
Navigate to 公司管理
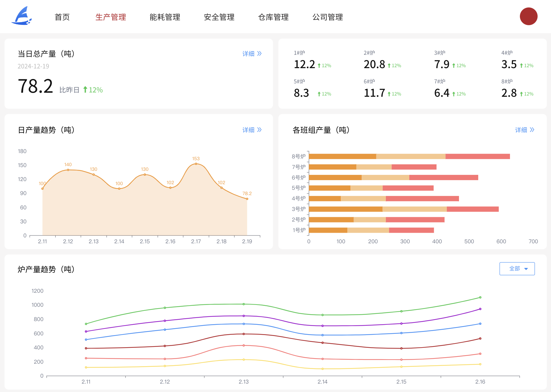point(327,17)
